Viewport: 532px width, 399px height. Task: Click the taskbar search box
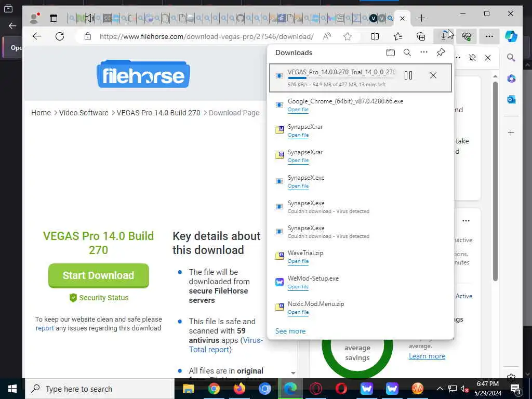click(x=100, y=389)
